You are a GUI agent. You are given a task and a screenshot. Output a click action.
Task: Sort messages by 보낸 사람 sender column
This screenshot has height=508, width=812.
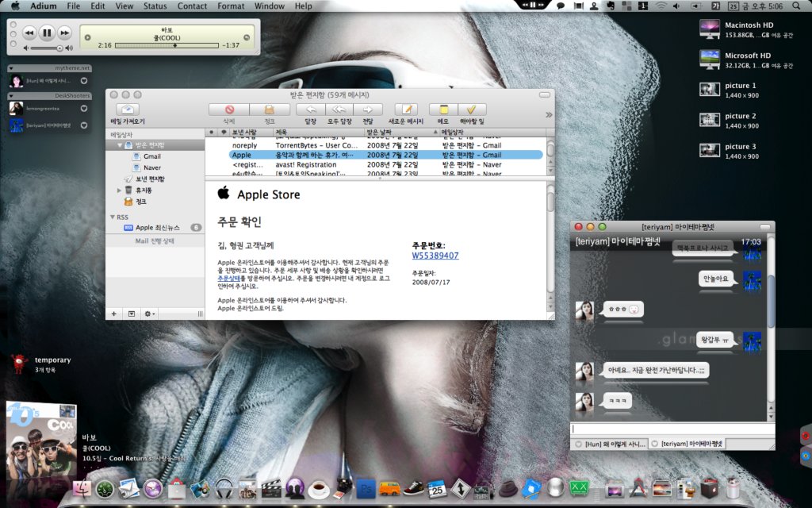pos(251,133)
